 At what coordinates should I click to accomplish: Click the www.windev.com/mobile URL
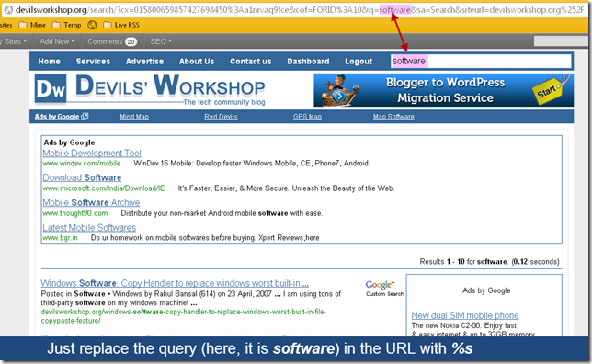click(82, 163)
